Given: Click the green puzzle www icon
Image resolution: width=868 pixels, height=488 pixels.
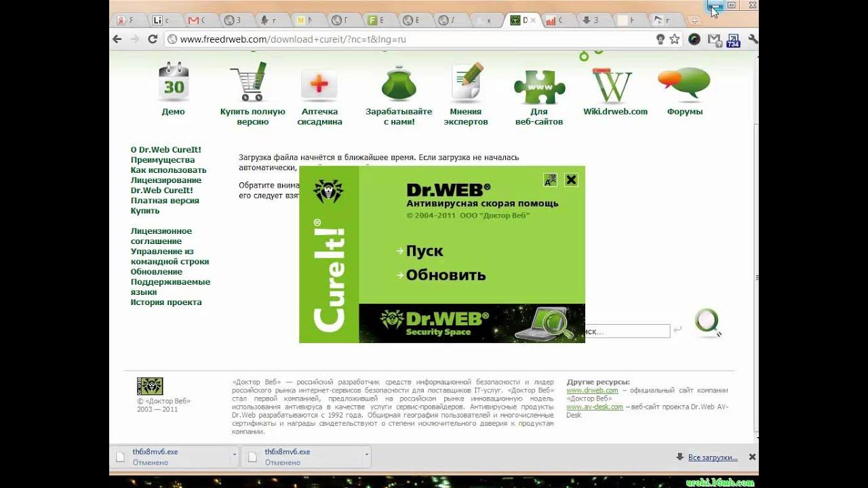Looking at the screenshot, I should click(539, 86).
